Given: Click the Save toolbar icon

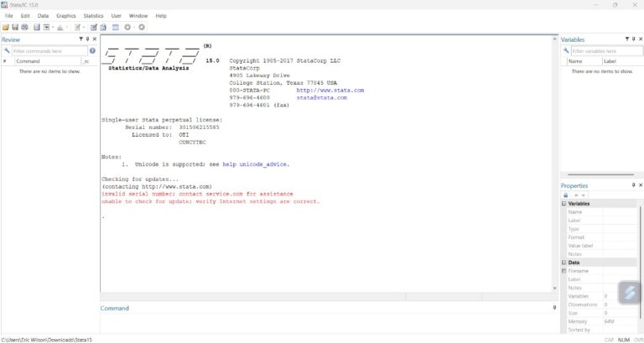Looking at the screenshot, I should tap(15, 27).
